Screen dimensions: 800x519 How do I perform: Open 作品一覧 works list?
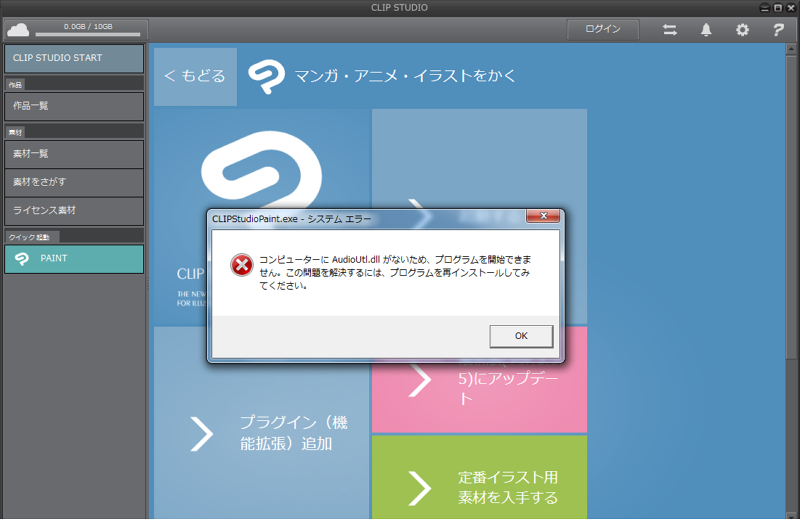pyautogui.click(x=74, y=106)
